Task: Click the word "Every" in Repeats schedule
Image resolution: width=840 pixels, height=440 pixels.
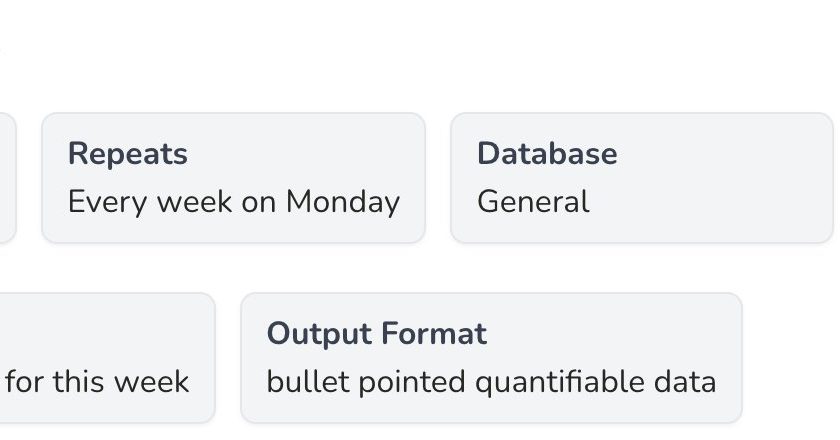Action: [98, 202]
